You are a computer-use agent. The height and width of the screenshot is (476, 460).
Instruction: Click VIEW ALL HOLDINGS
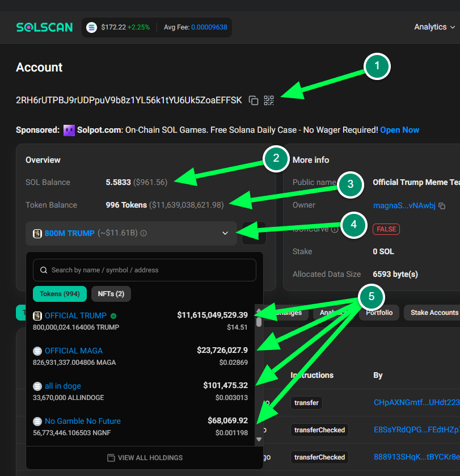point(145,458)
